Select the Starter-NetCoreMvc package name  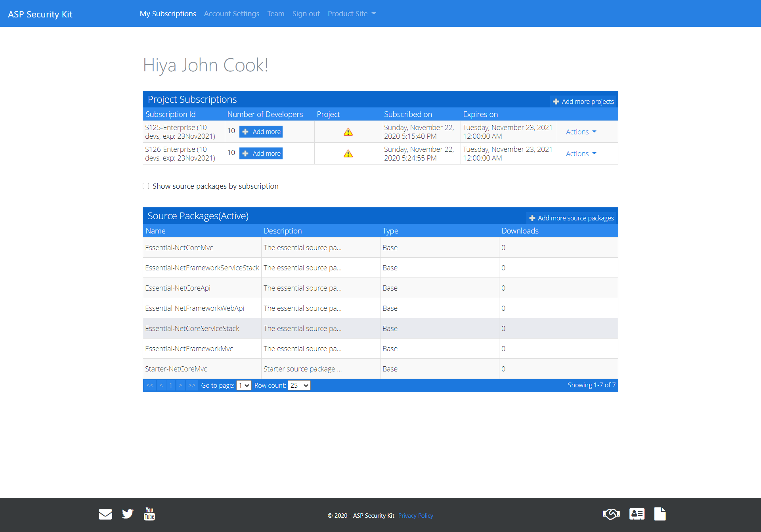(x=176, y=369)
